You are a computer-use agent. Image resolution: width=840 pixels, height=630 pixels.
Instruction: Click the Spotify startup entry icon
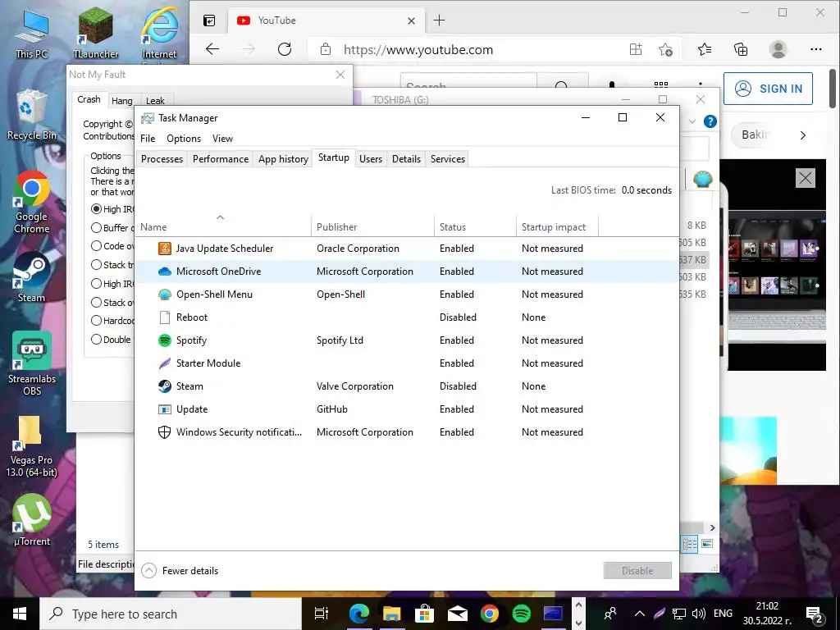(165, 340)
